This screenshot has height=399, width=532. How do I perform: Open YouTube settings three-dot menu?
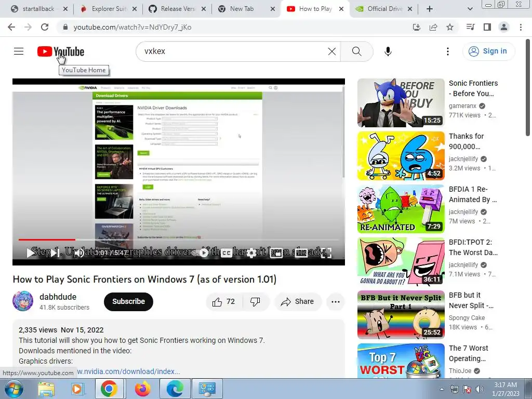447,51
